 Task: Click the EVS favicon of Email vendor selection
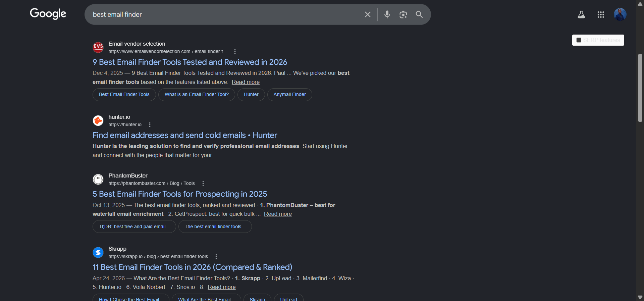point(98,47)
